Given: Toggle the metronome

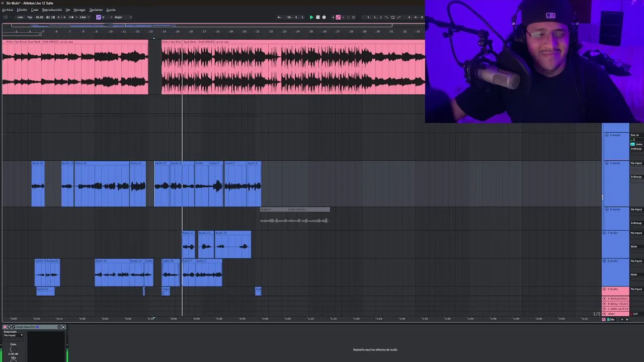Looking at the screenshot, I should click(71, 17).
